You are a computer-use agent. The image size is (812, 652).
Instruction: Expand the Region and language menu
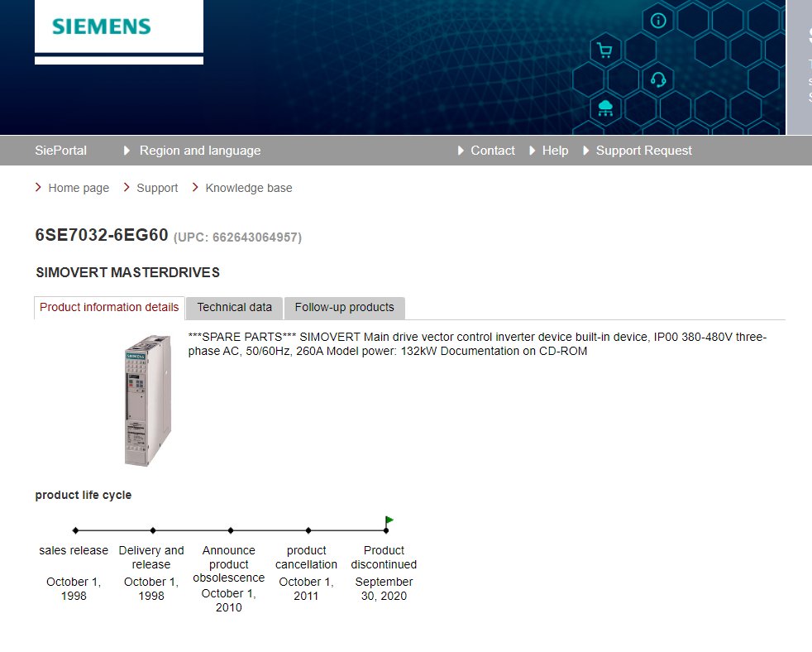(199, 151)
